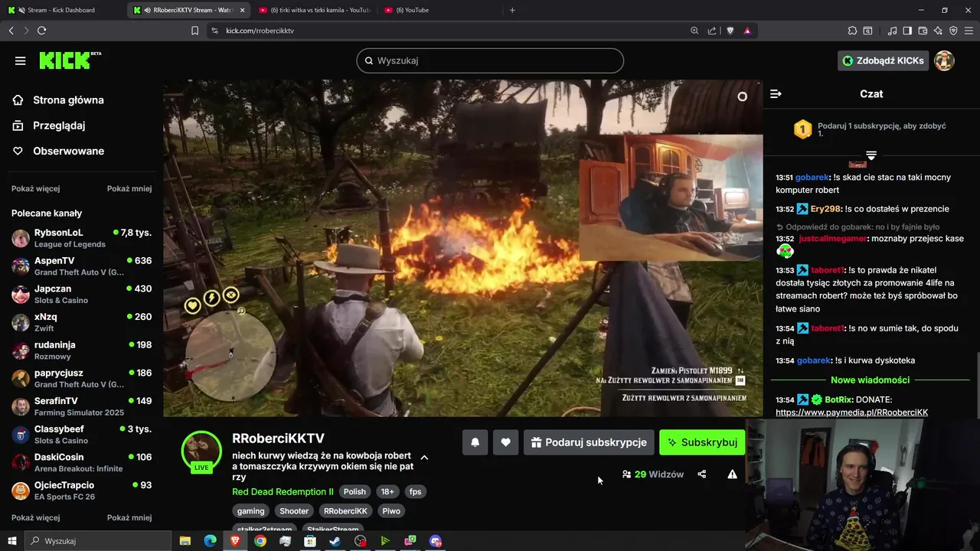Click the Polish tag

(x=354, y=492)
